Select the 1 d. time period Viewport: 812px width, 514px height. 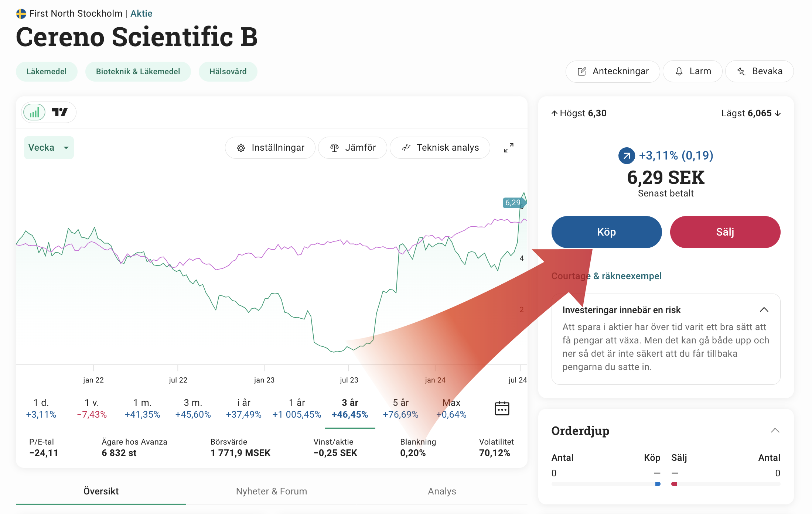[41, 408]
